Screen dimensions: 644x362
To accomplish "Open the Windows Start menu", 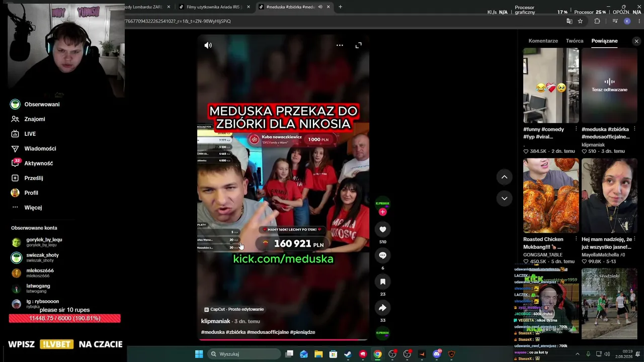I will [x=199, y=354].
